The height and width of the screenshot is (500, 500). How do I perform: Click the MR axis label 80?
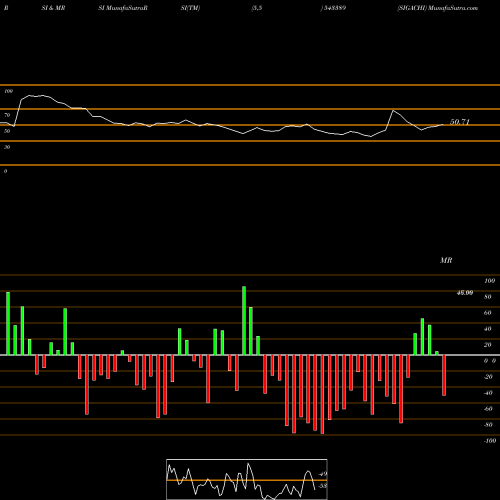(488, 297)
